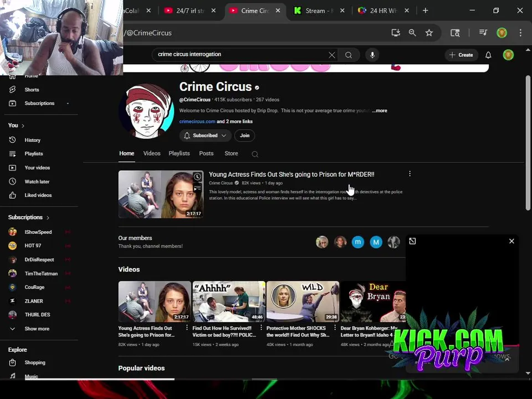
Task: Add featured video to Watch later (clock icon)
Action: [197, 177]
